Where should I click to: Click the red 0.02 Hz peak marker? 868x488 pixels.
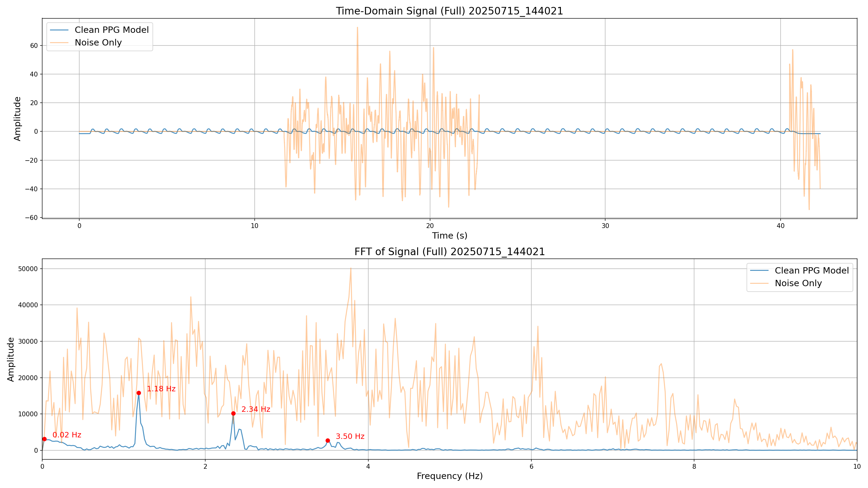tap(45, 439)
